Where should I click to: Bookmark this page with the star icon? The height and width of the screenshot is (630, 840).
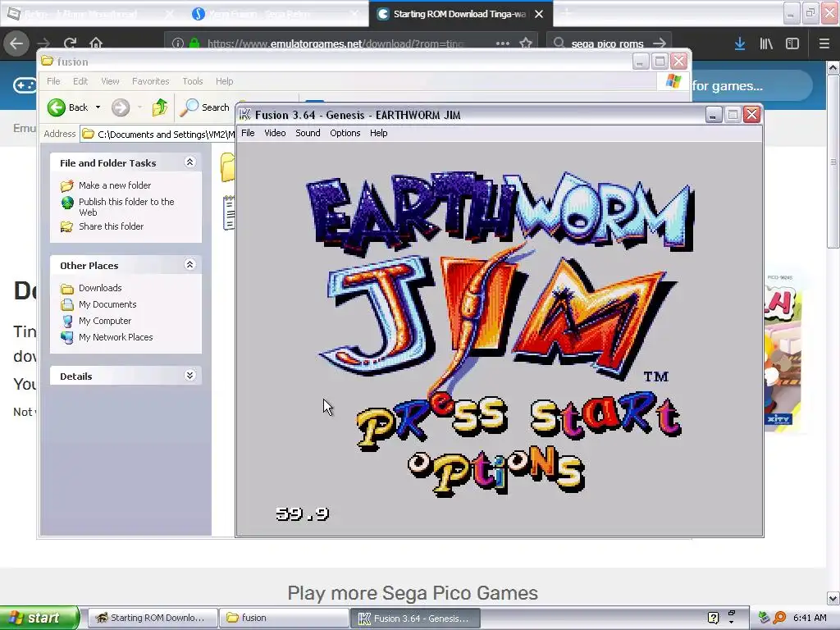526,43
